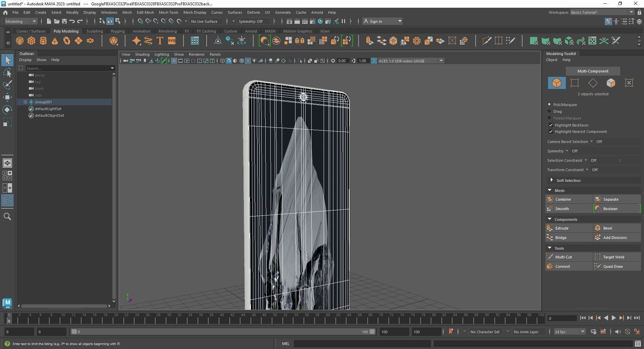Activate the Paint Selection tool
The height and width of the screenshot is (349, 644).
point(7,85)
